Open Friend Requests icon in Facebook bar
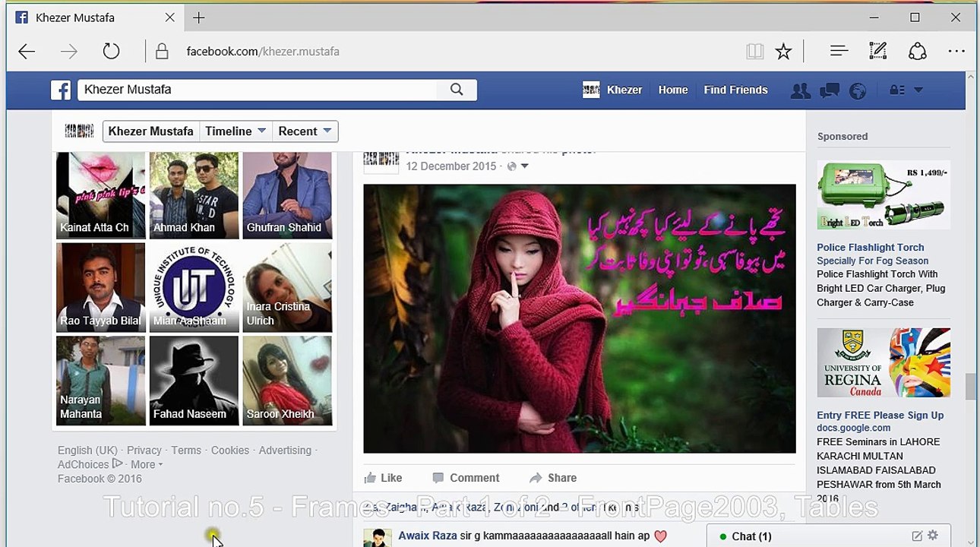 click(x=800, y=90)
